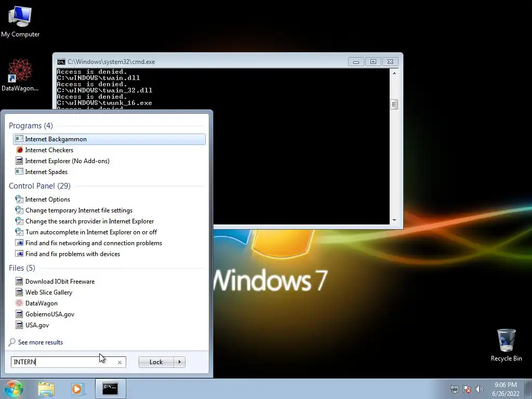Select Internet Backgammon result text

pyautogui.click(x=56, y=139)
